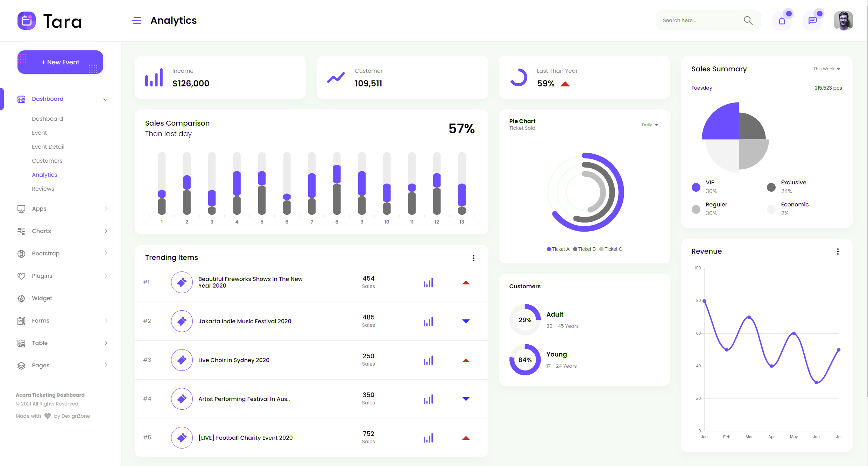Image resolution: width=868 pixels, height=466 pixels.
Task: Open the Reviews submenu item
Action: pos(43,189)
